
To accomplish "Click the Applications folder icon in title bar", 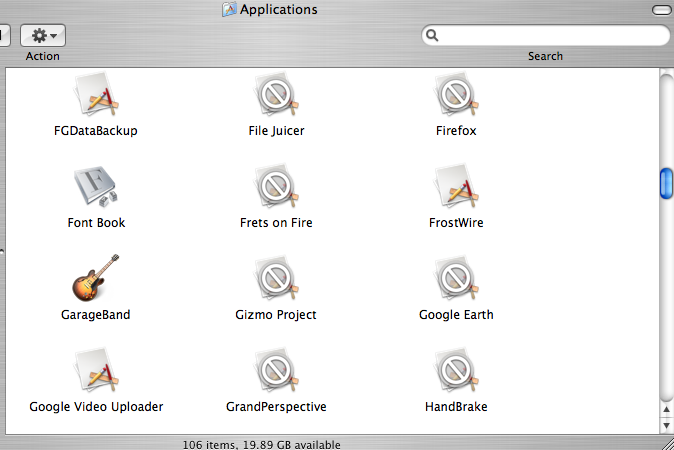I will point(229,9).
